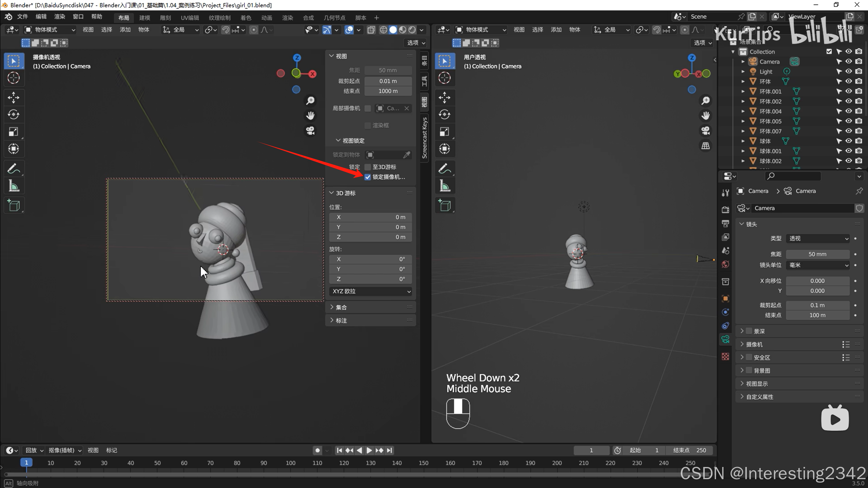Select the Move tool in left viewport
This screenshot has height=488, width=868.
(14, 98)
